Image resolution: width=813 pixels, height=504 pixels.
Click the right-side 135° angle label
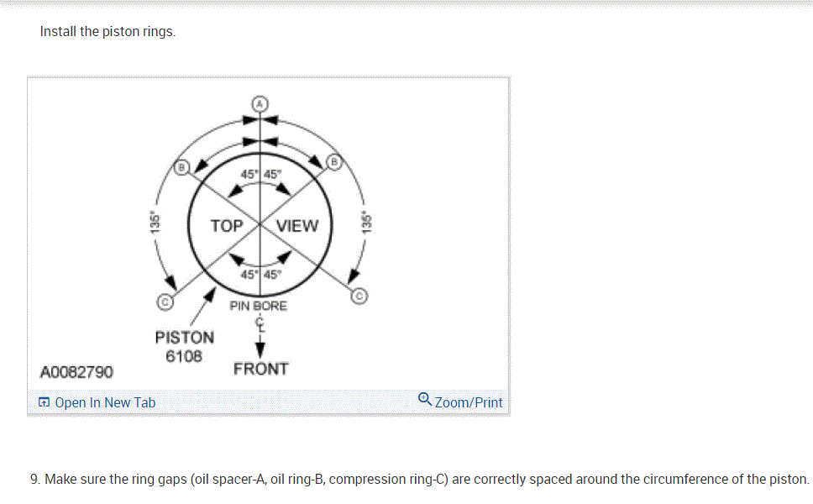tap(365, 222)
